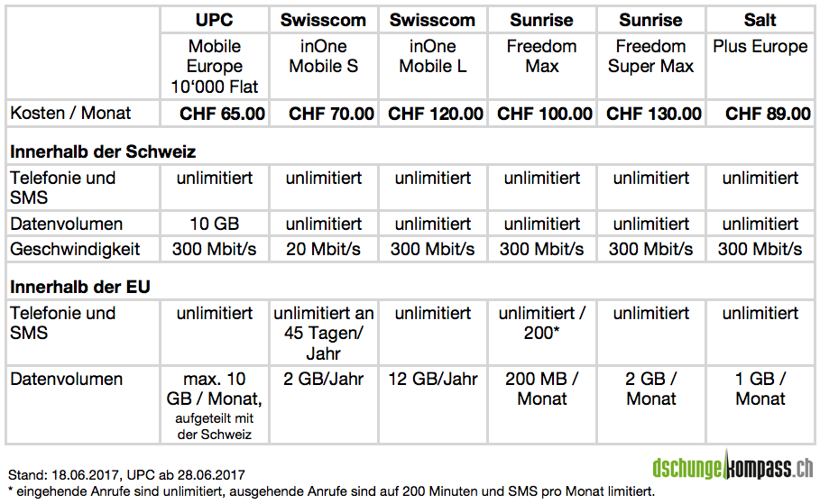Select the inOne Mobile S plan cell
The height and width of the screenshot is (504, 820).
click(x=324, y=56)
